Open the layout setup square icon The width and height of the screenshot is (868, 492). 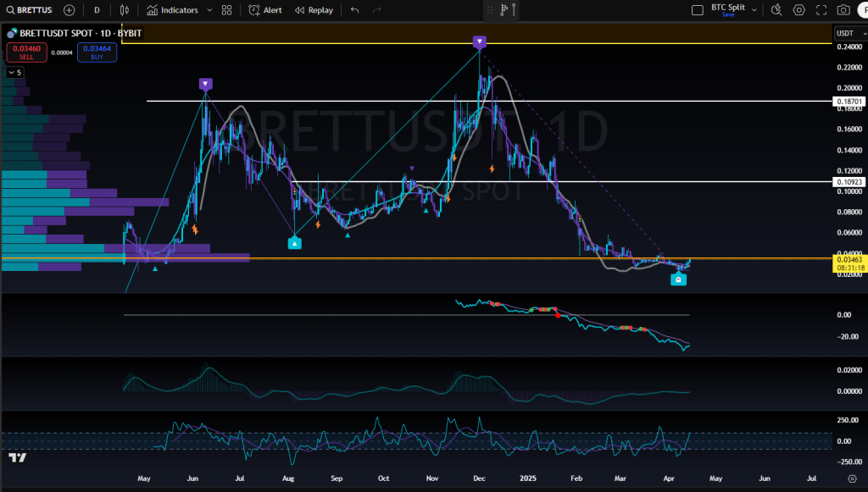point(698,10)
